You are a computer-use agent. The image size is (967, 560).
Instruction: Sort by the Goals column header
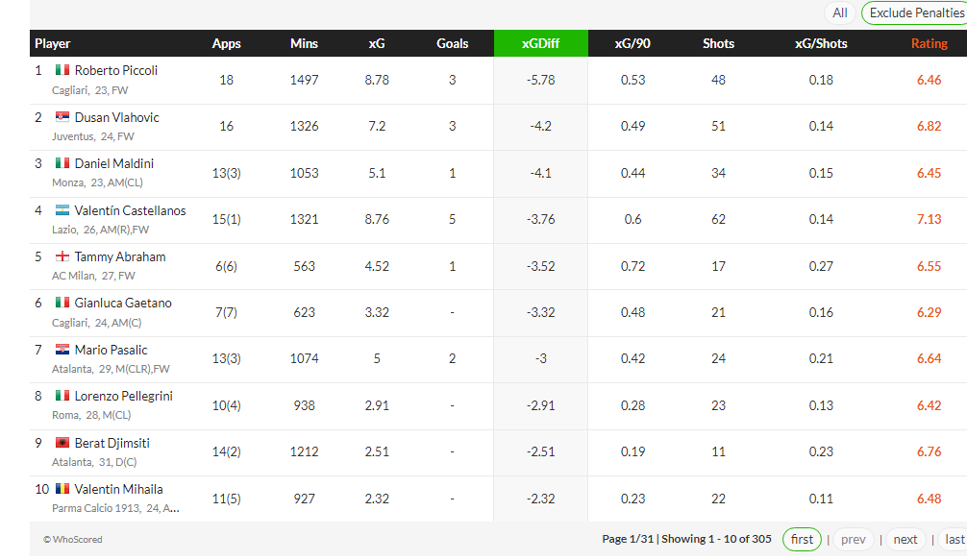tap(453, 43)
